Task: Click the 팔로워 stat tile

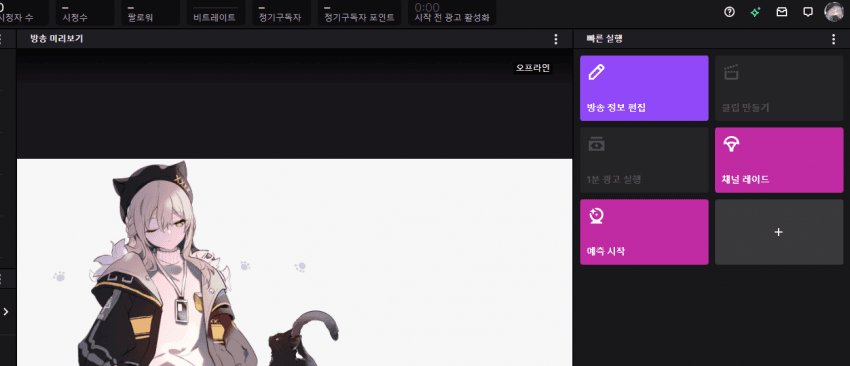Action: [150, 12]
